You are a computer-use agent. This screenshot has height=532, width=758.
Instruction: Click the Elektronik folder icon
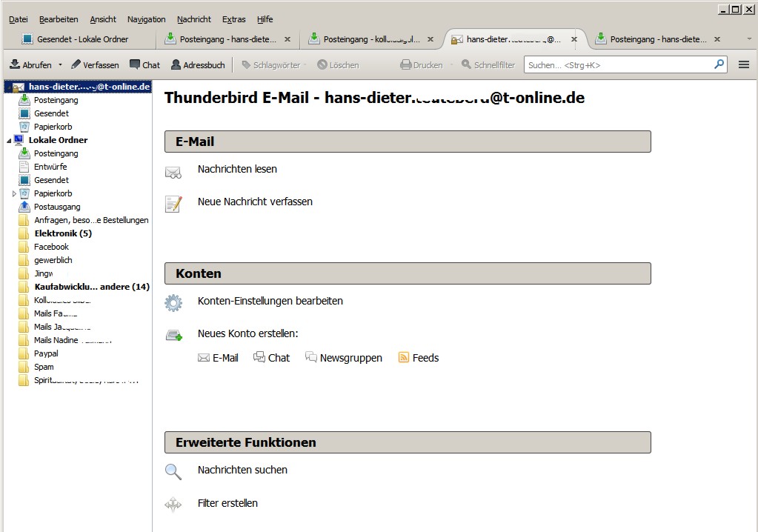pyautogui.click(x=24, y=234)
